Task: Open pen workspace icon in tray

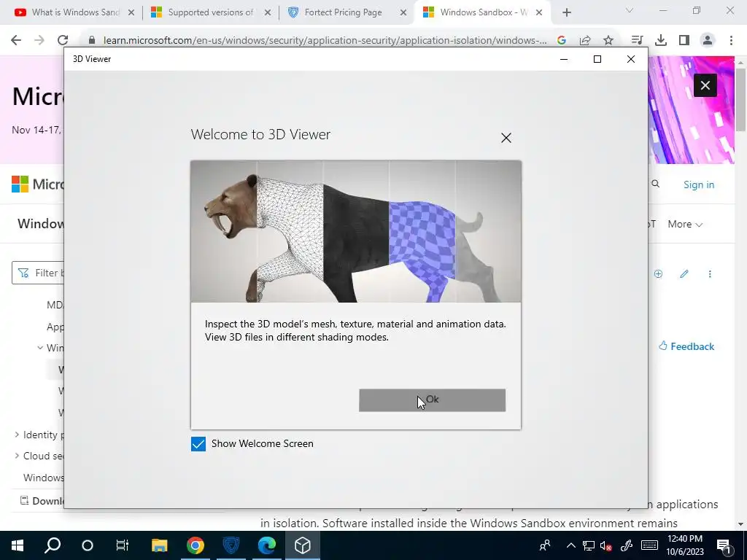Action: pos(627,545)
